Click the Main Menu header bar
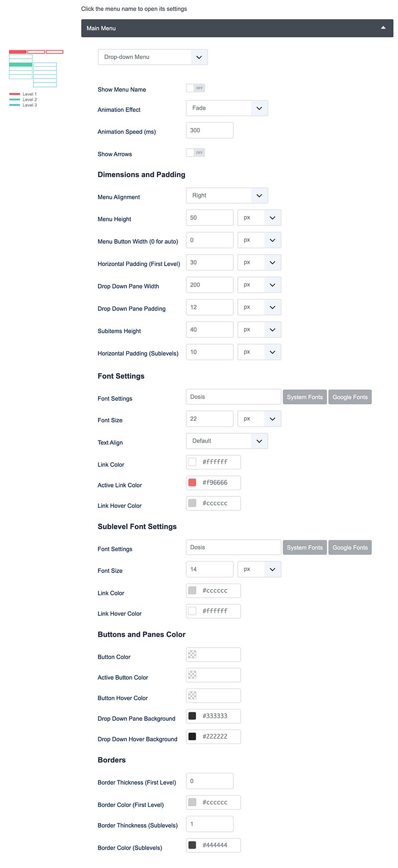The width and height of the screenshot is (398, 868). [x=237, y=28]
